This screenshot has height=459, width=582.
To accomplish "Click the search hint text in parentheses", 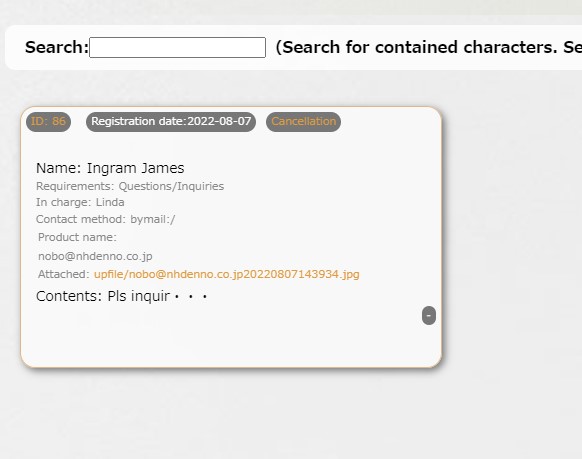I will click(428, 47).
